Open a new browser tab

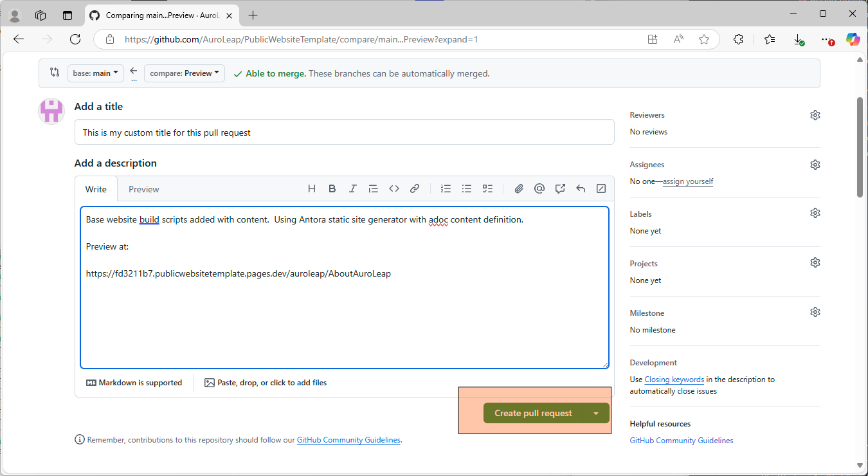(x=253, y=15)
